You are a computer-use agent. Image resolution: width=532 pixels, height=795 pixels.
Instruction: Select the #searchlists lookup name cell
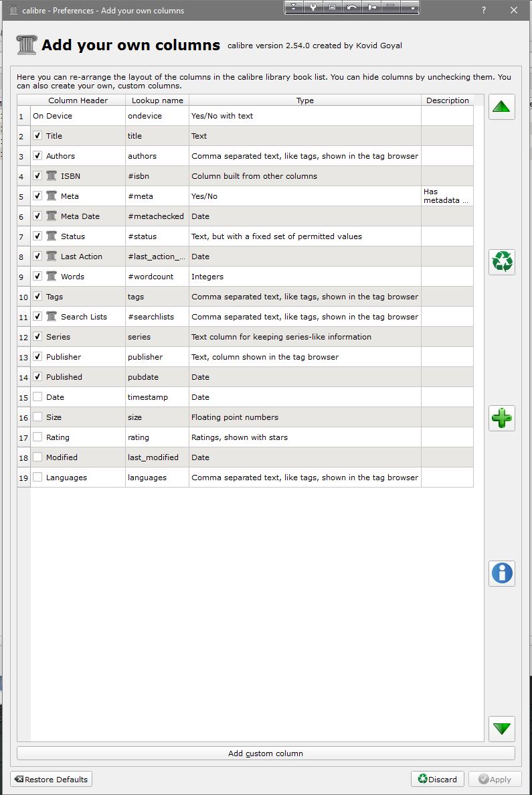point(157,316)
